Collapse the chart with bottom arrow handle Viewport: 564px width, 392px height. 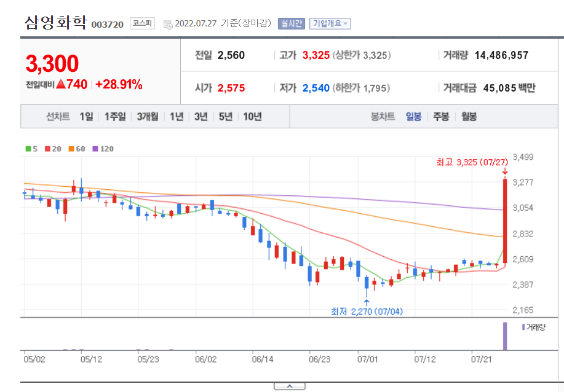[290, 386]
